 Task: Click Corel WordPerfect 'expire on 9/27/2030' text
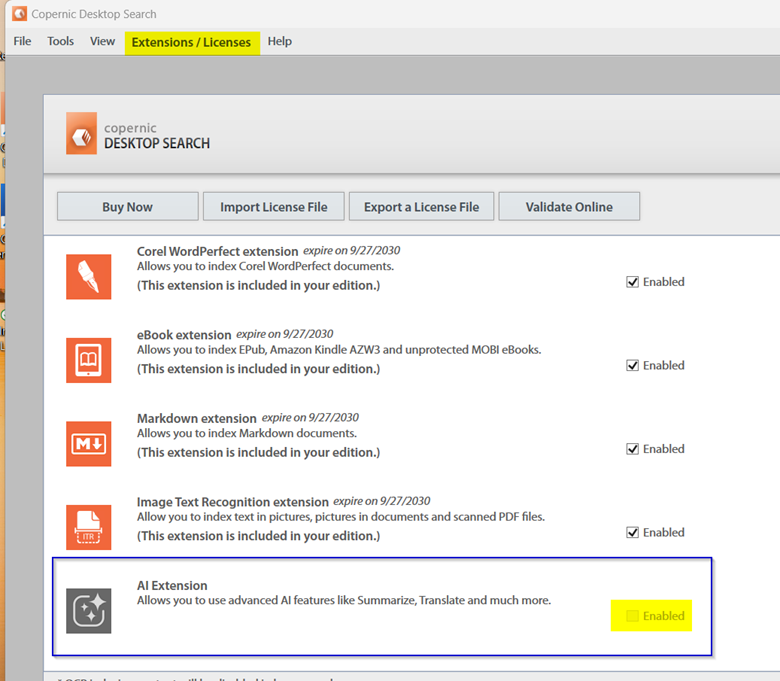(x=352, y=250)
